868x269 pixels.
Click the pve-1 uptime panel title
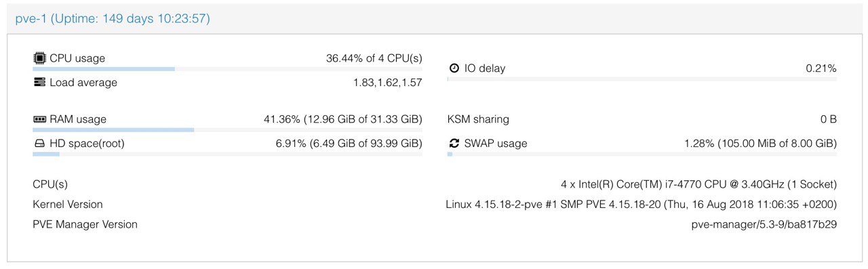point(113,19)
